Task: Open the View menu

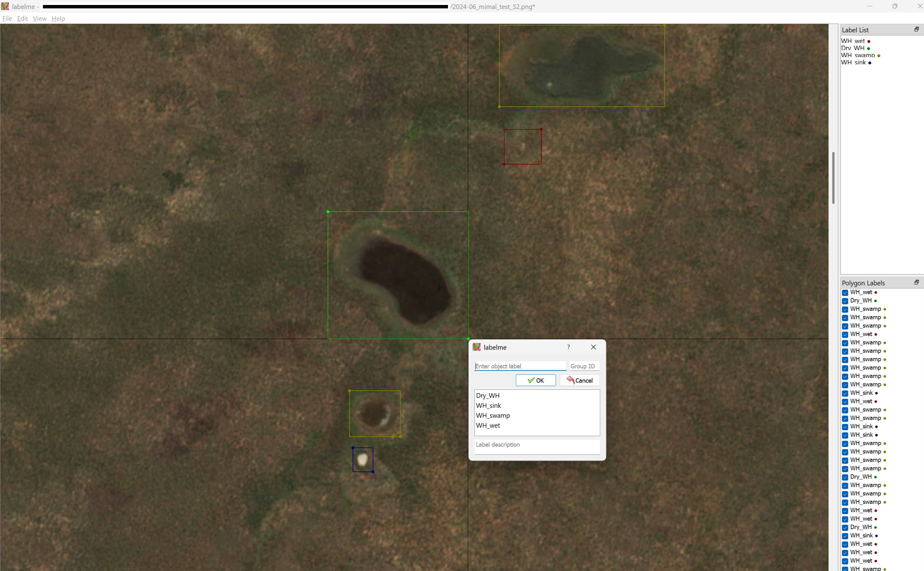Action: click(39, 19)
